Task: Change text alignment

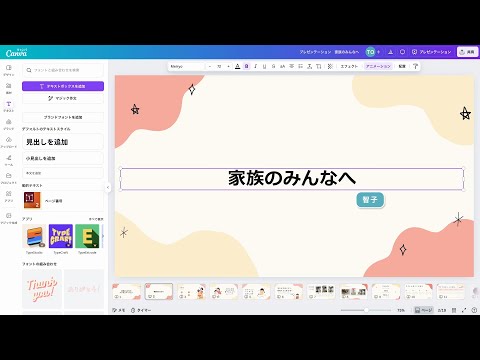Action: coord(291,66)
